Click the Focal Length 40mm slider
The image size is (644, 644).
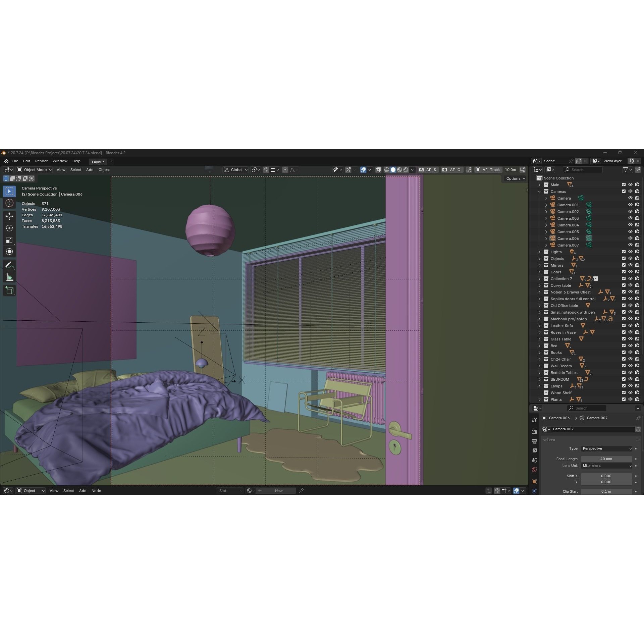point(606,459)
